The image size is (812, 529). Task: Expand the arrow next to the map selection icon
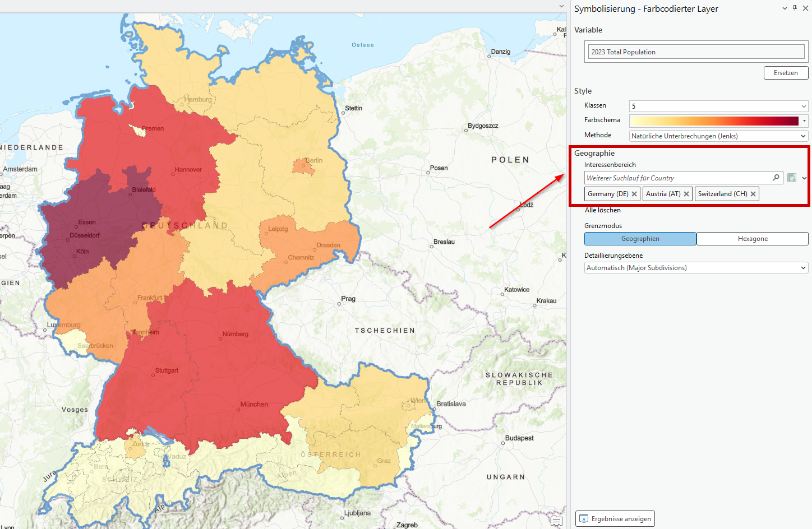[x=804, y=178]
